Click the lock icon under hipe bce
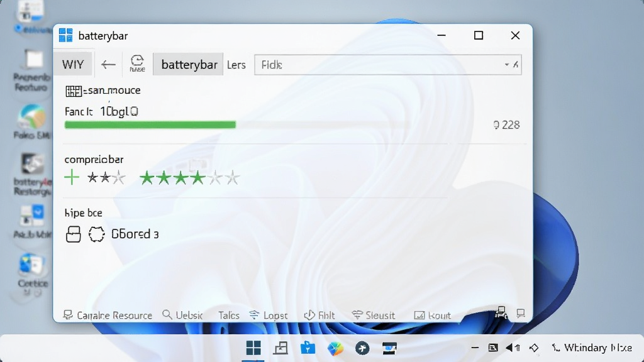Image resolution: width=644 pixels, height=362 pixels. (73, 234)
